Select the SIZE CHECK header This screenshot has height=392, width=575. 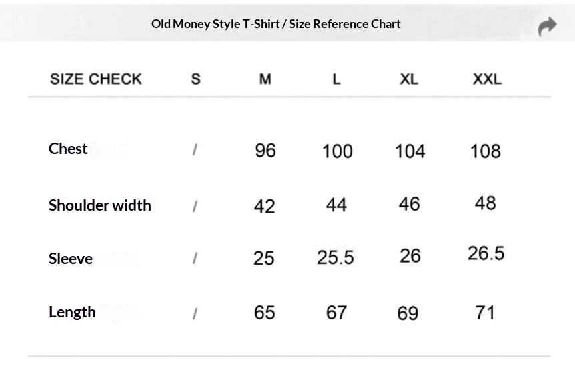pos(96,79)
